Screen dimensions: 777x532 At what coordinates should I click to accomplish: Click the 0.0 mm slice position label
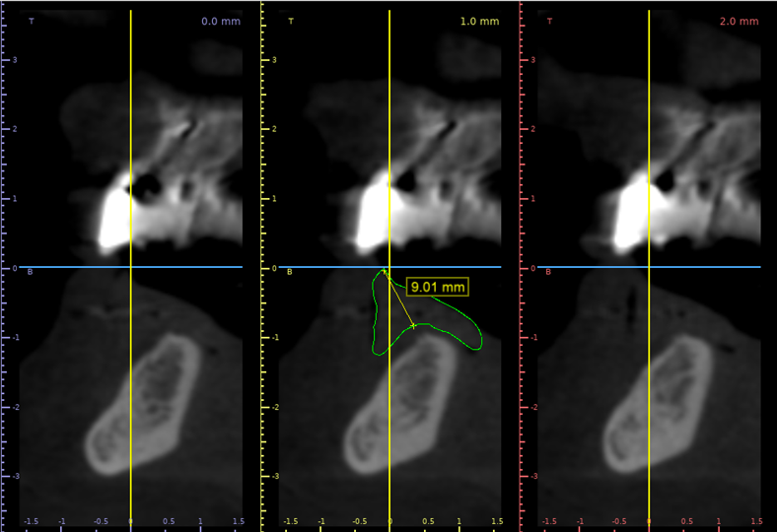[222, 21]
